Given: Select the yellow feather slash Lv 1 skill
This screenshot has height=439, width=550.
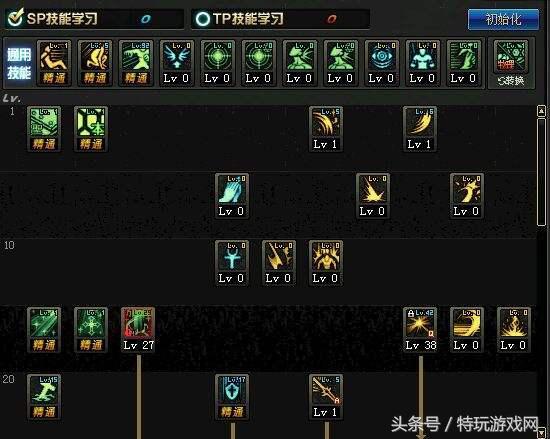Looking at the screenshot, I should click(420, 129).
